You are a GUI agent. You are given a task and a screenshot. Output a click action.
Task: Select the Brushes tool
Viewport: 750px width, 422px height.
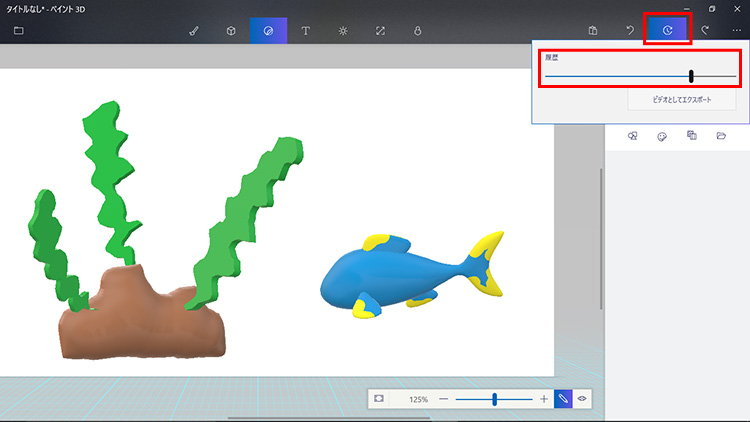tap(194, 31)
